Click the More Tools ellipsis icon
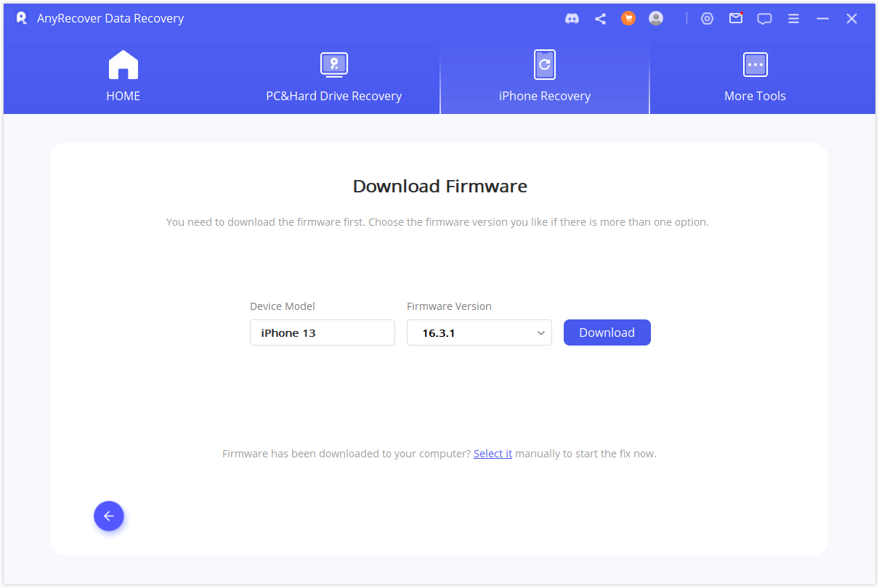Viewport: 879px width, 588px height. click(x=755, y=64)
